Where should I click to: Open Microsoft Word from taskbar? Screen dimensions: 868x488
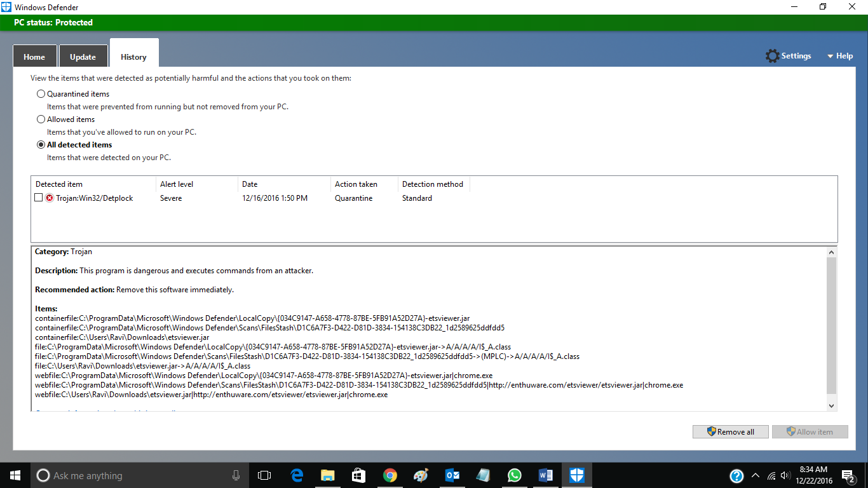(546, 475)
